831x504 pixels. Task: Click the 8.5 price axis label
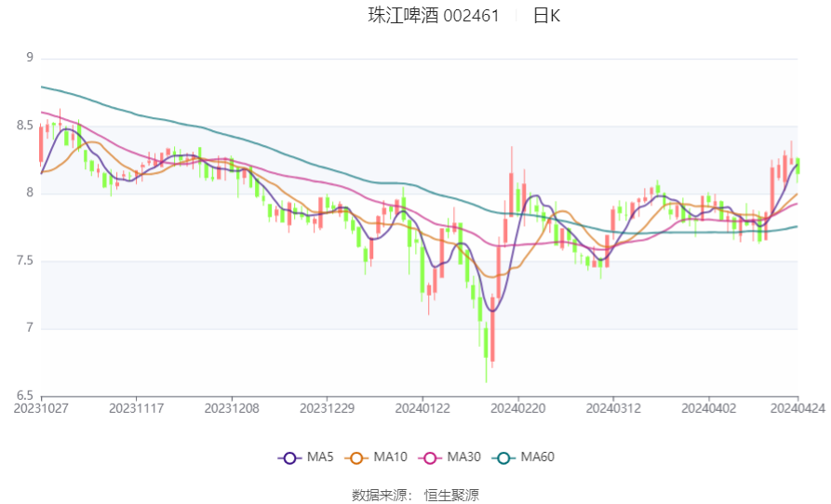[x=25, y=125]
